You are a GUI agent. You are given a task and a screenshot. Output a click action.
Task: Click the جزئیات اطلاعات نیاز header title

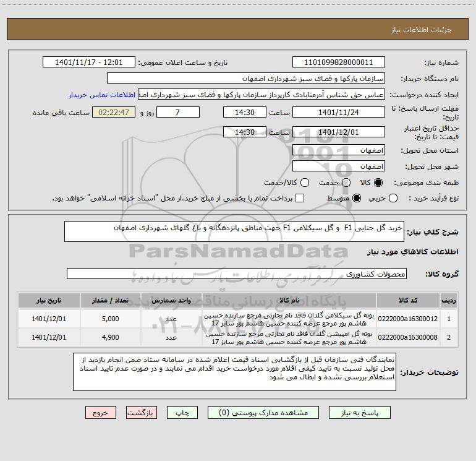click(x=421, y=30)
